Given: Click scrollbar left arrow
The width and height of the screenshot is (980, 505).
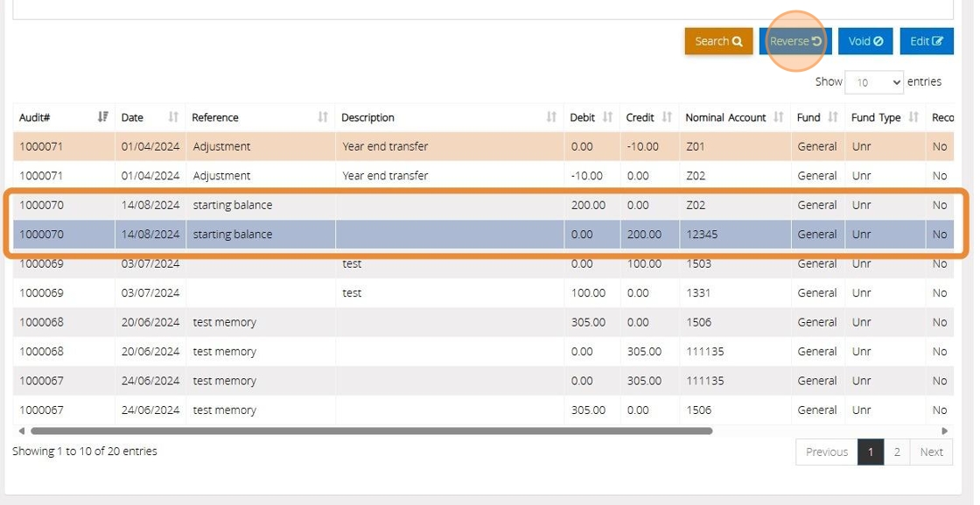Looking at the screenshot, I should [21, 431].
